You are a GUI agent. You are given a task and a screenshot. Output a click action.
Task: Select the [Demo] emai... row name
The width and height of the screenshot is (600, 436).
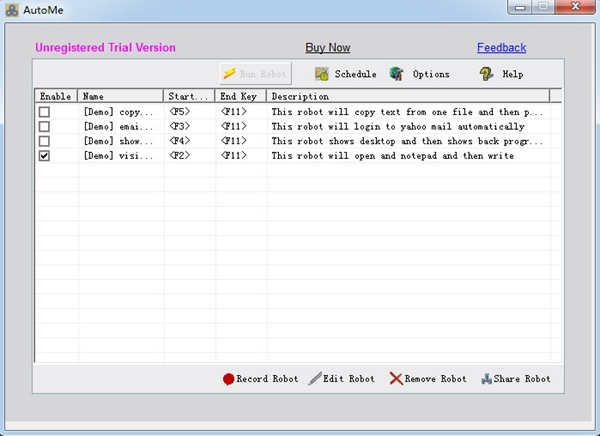point(118,126)
